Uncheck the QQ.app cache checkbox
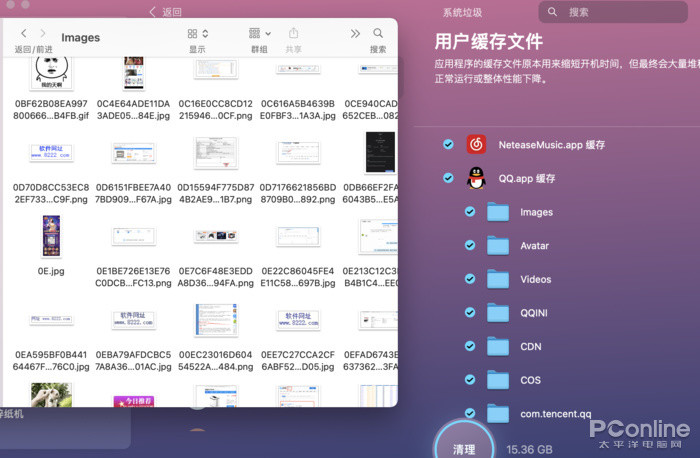The image size is (700, 458). click(448, 178)
